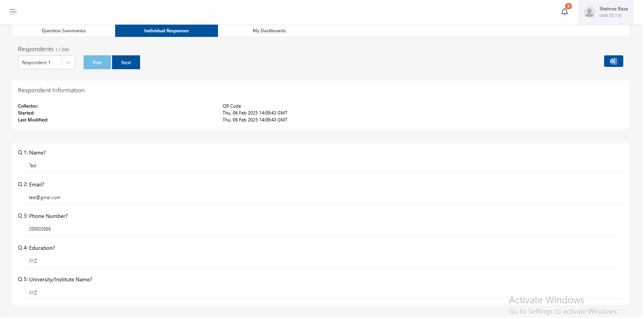
Task: Open the notifications bell
Action: (564, 12)
